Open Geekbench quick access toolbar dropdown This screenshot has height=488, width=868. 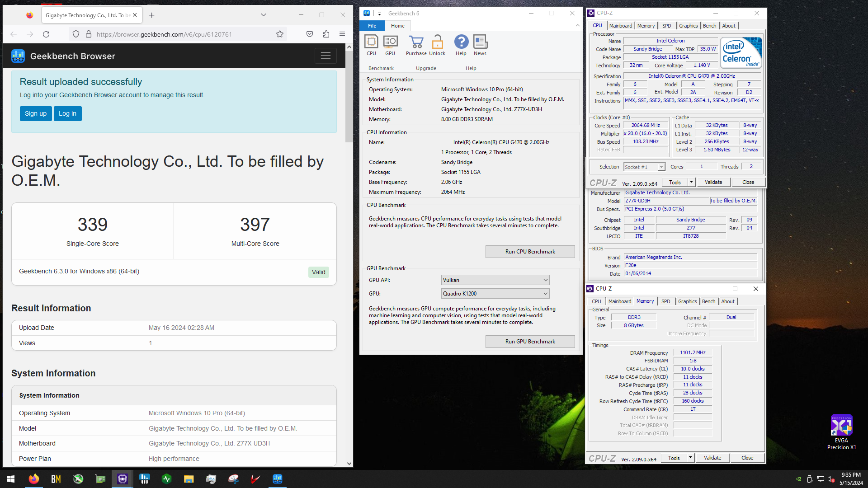pos(379,14)
